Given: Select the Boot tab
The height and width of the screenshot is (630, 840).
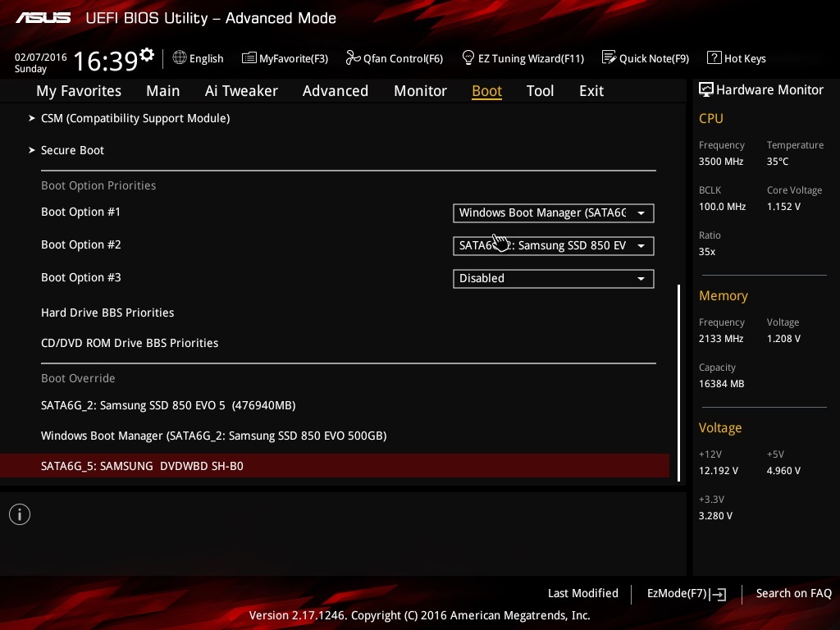Looking at the screenshot, I should pyautogui.click(x=486, y=90).
